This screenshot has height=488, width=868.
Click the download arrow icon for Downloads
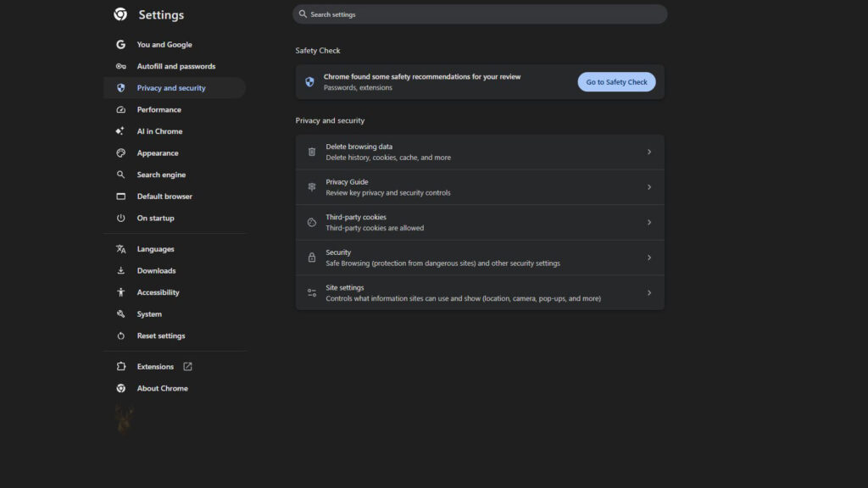(x=120, y=270)
